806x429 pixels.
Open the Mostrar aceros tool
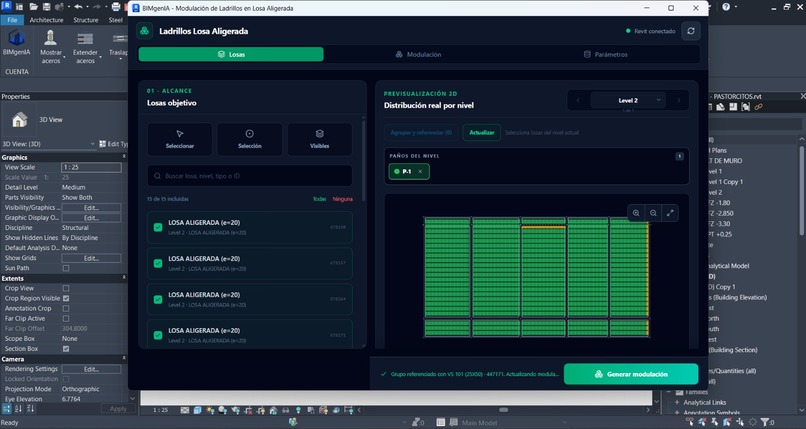[x=50, y=47]
